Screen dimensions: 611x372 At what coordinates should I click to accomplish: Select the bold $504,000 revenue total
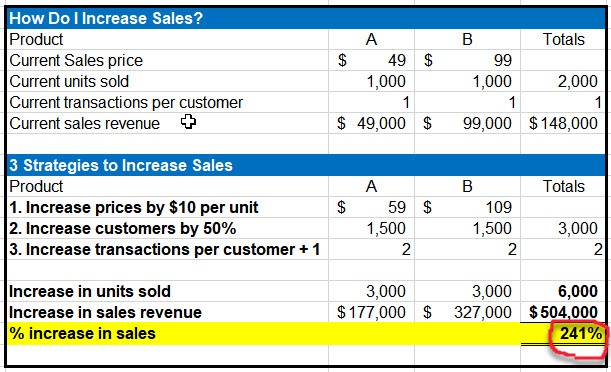(563, 312)
